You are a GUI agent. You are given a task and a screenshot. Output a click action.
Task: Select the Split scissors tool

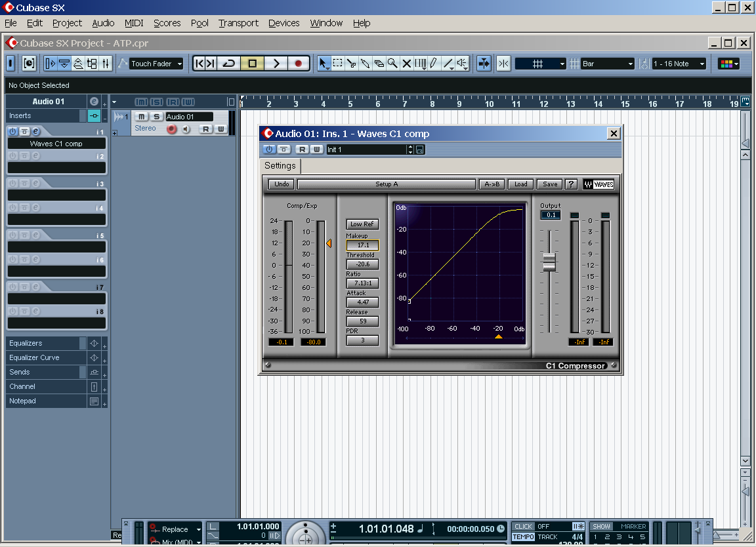[x=352, y=64]
